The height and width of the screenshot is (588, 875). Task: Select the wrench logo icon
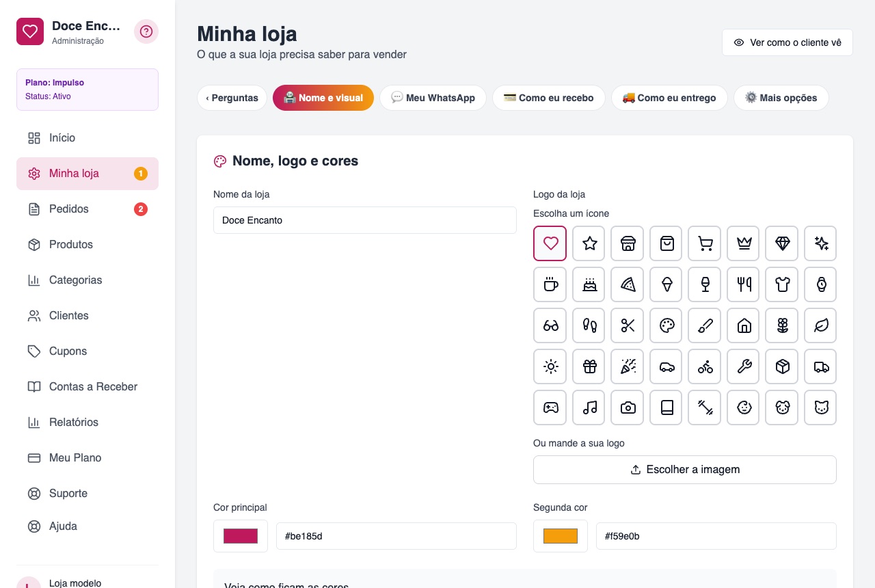coord(744,366)
